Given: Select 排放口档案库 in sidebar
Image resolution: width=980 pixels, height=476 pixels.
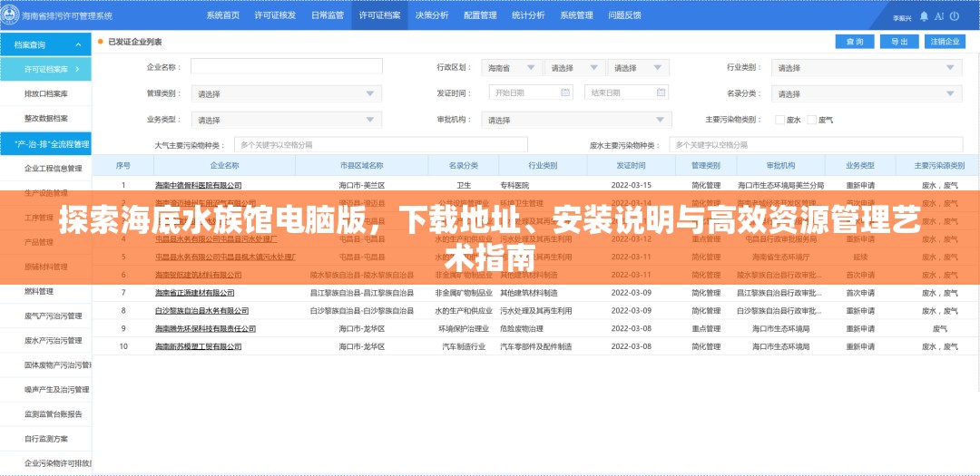Looking at the screenshot, I should pos(45,93).
